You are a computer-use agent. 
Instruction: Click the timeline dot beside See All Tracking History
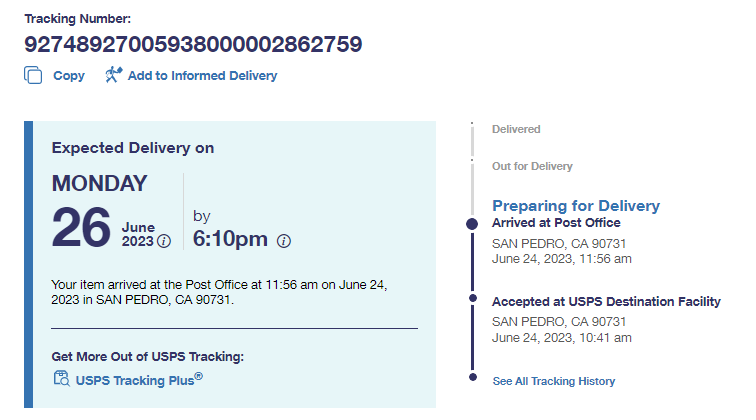click(472, 377)
